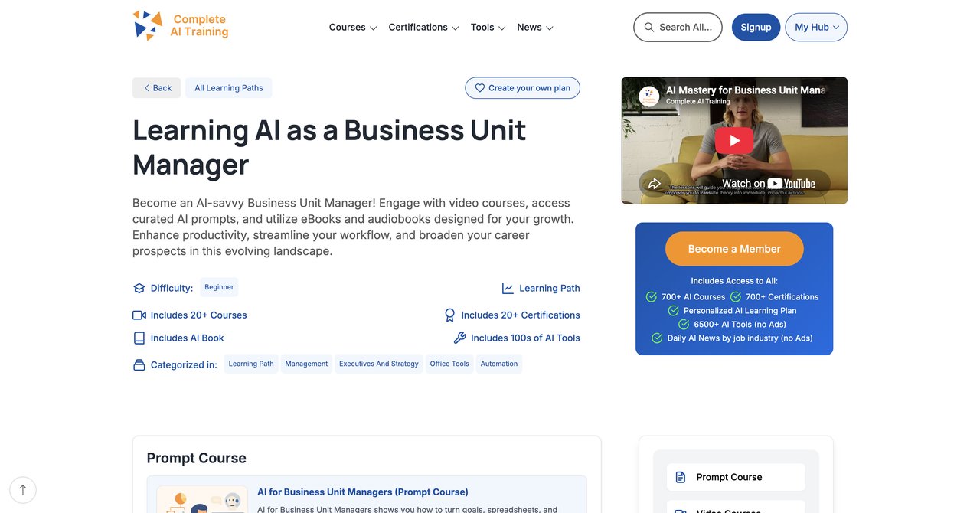Viewport: 980px width, 513px height.
Task: Jump to Prompt Course in sidebar
Action: (x=736, y=477)
